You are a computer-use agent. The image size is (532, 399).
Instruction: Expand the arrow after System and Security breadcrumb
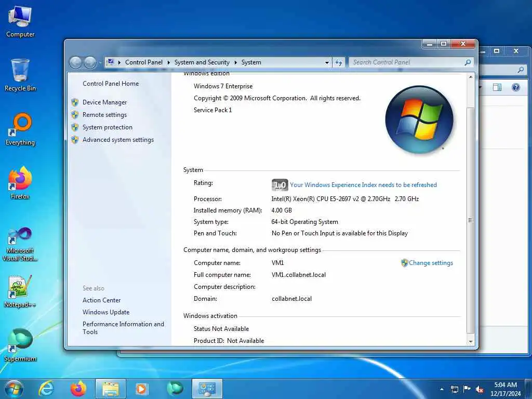pos(235,62)
